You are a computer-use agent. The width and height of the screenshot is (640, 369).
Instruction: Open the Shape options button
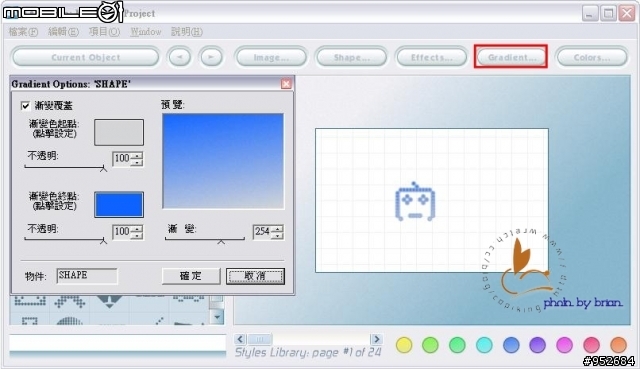(351, 57)
